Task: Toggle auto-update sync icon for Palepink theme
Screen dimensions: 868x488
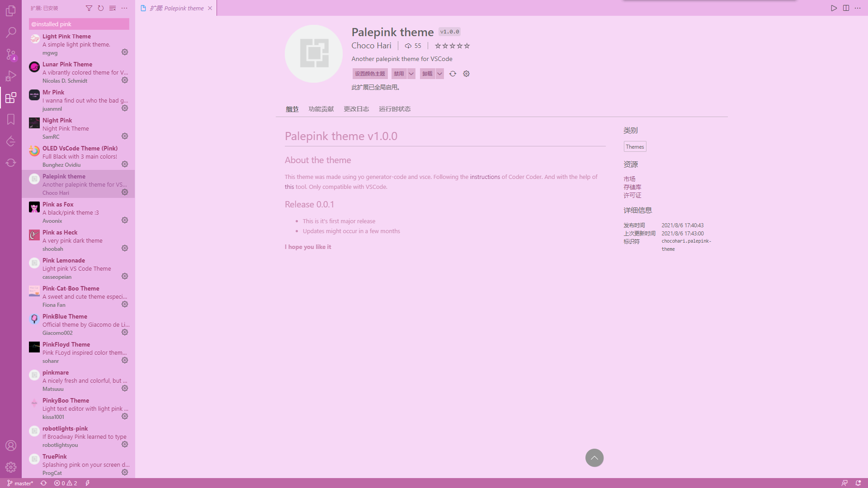Action: (x=453, y=74)
